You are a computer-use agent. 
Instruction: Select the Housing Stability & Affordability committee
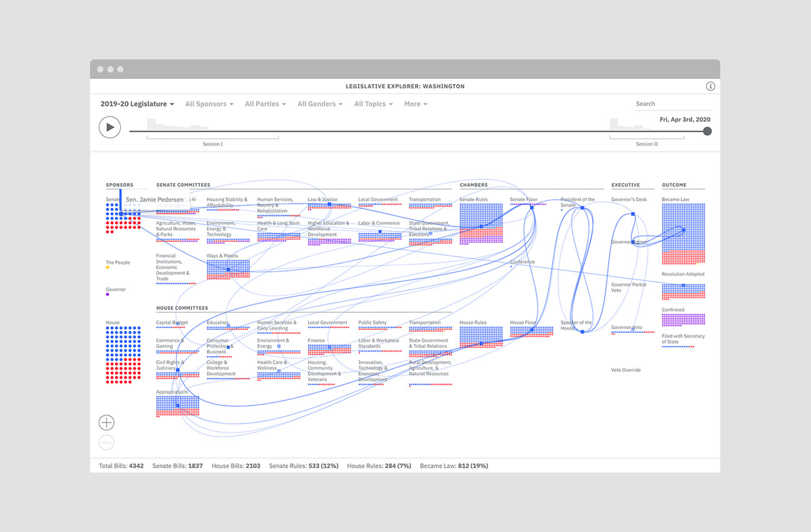(x=228, y=204)
